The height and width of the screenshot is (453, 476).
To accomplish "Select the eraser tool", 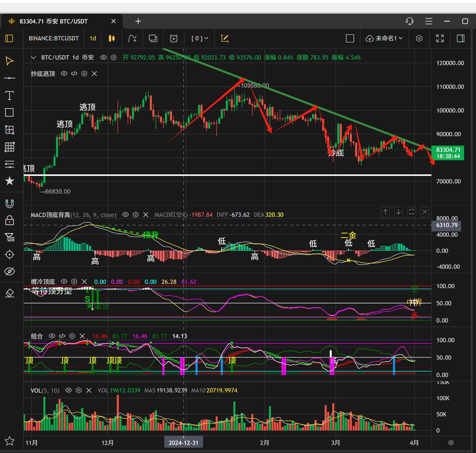I will (x=10, y=293).
